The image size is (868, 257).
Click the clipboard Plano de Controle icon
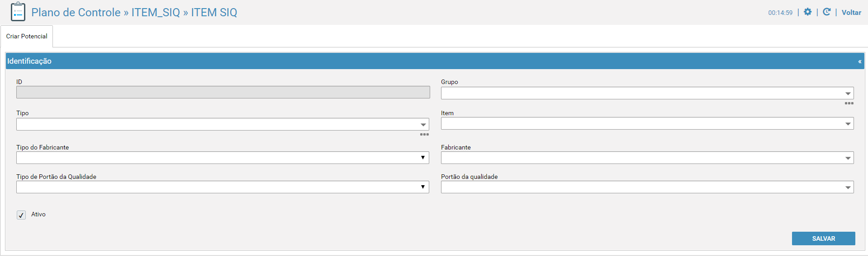point(18,12)
